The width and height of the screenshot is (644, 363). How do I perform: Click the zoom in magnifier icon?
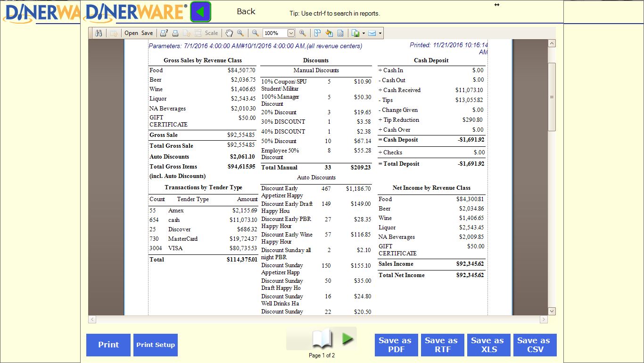[302, 33]
